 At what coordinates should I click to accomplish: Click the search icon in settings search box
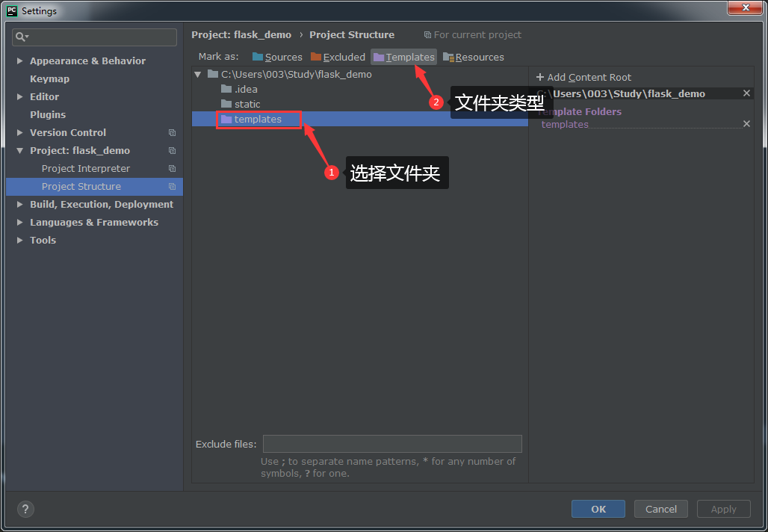pyautogui.click(x=22, y=37)
